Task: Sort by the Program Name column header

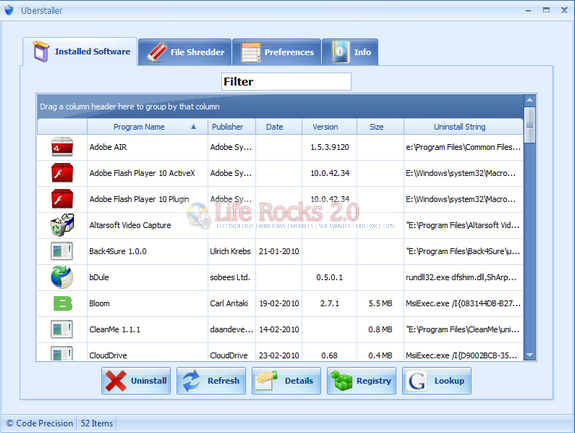Action: tap(147, 127)
